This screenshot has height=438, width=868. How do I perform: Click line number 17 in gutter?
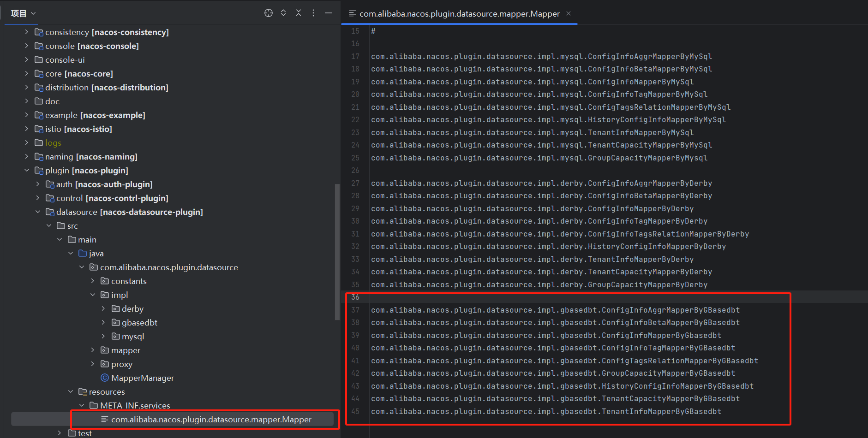[x=355, y=56]
